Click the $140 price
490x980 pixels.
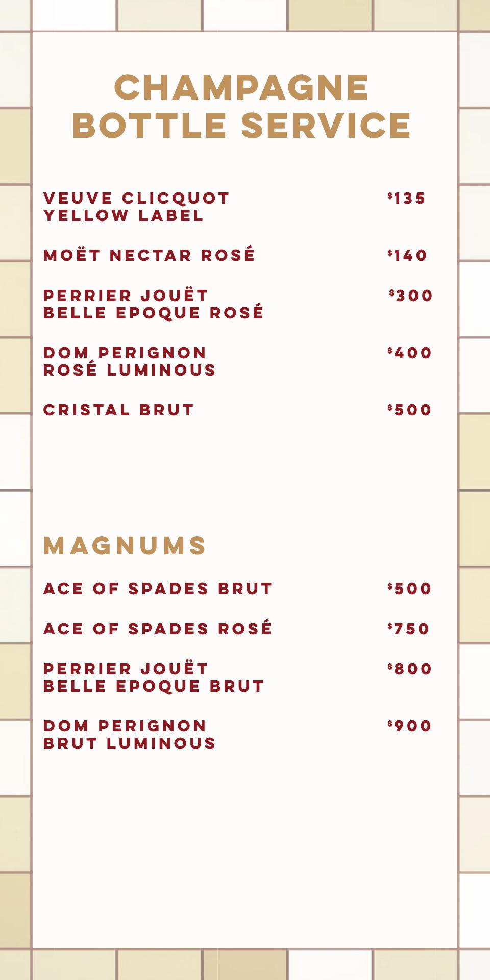(407, 255)
